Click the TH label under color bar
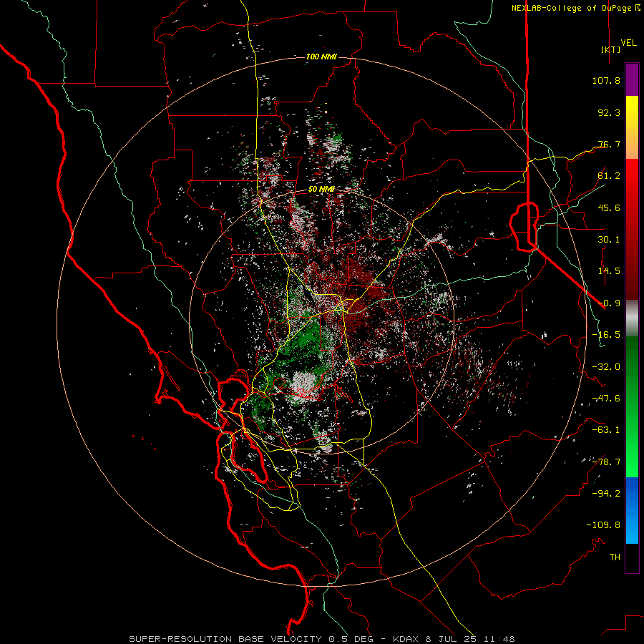 (x=615, y=557)
